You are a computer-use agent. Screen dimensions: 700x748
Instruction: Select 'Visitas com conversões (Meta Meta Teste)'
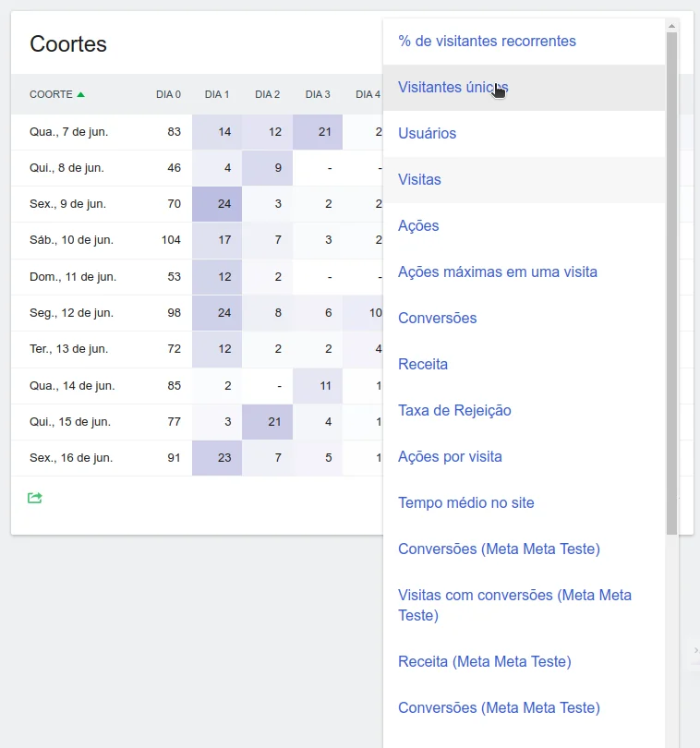coord(514,605)
